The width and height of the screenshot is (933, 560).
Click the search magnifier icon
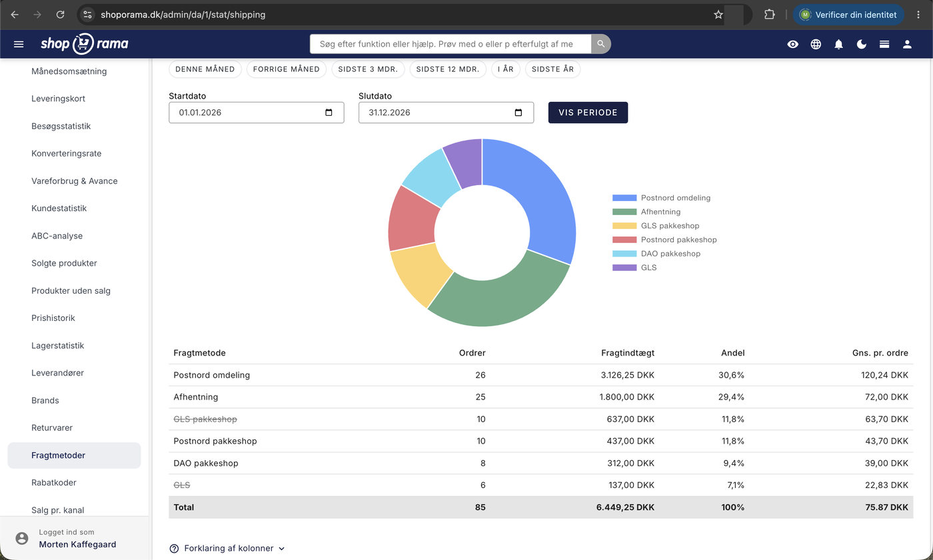[601, 44]
